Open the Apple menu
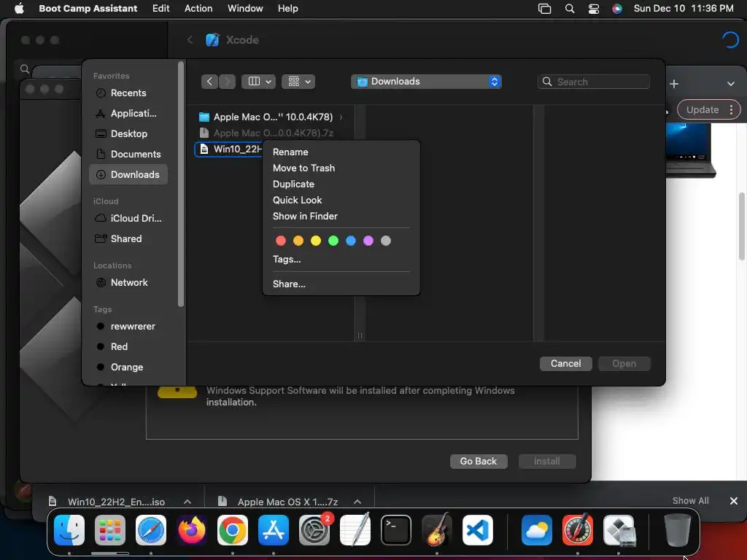 (19, 8)
